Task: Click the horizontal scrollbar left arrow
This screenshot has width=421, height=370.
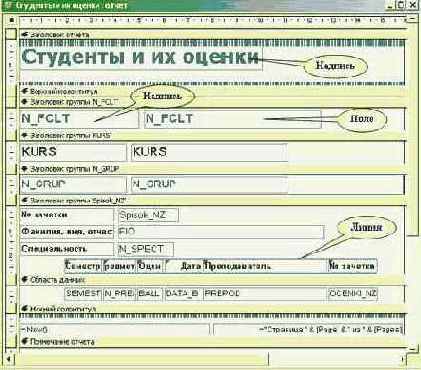Action: coord(9,359)
